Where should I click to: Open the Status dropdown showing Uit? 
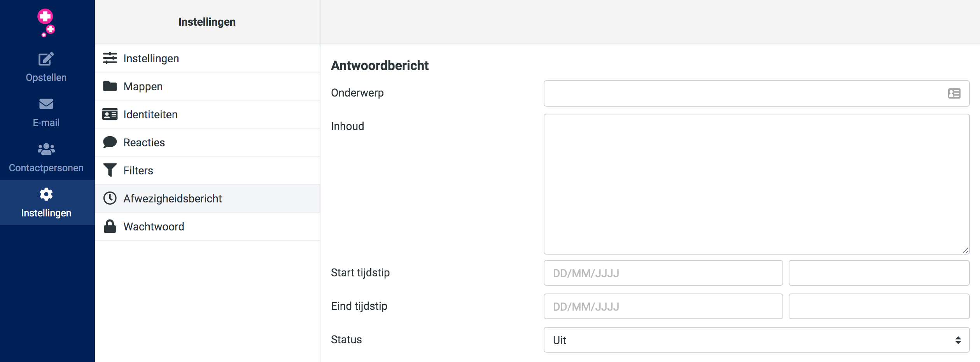(x=756, y=340)
